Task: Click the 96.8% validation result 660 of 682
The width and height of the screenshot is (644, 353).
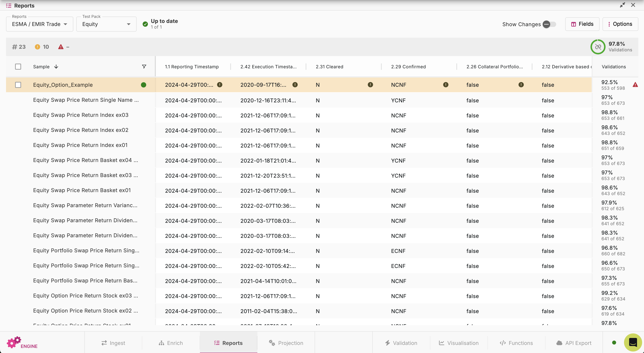Action: [613, 251]
